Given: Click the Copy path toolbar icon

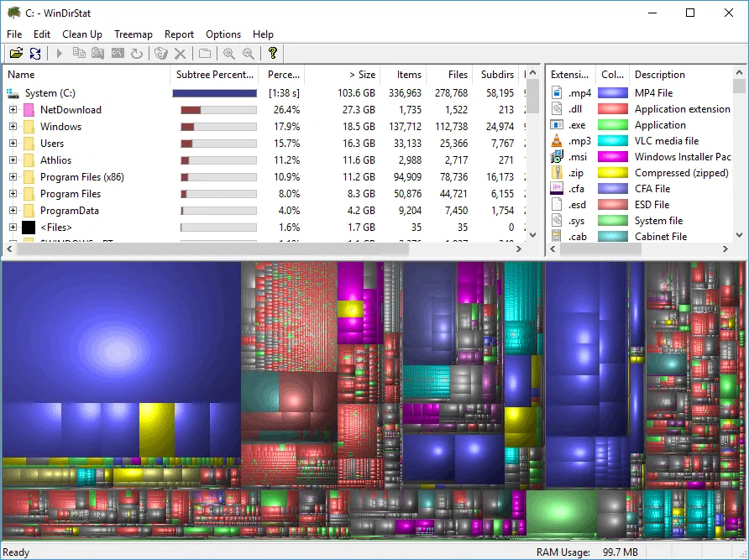Looking at the screenshot, I should 79,53.
